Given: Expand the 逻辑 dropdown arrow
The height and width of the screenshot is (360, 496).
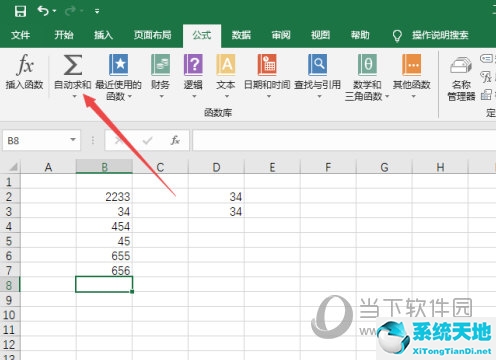Looking at the screenshot, I should point(194,96).
